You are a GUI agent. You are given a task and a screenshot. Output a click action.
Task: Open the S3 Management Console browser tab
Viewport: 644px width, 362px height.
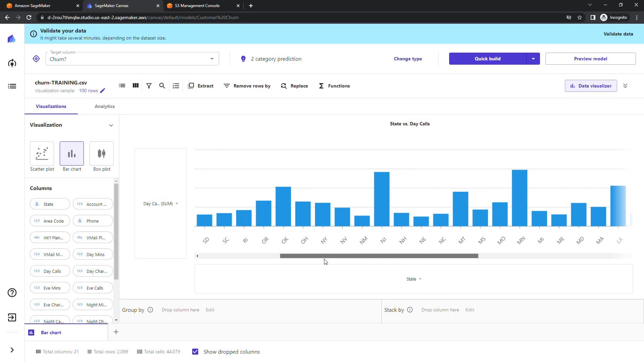(197, 6)
